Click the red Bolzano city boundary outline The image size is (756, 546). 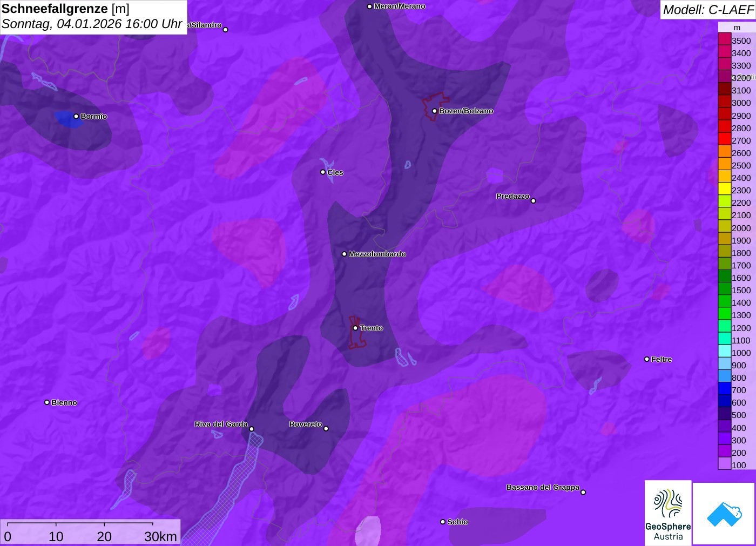435,106
